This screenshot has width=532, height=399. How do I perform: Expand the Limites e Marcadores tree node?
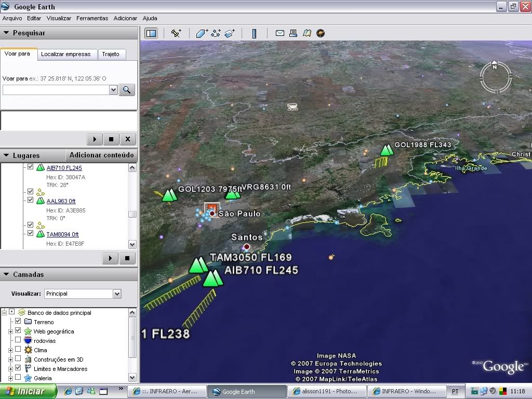[x=10, y=369]
